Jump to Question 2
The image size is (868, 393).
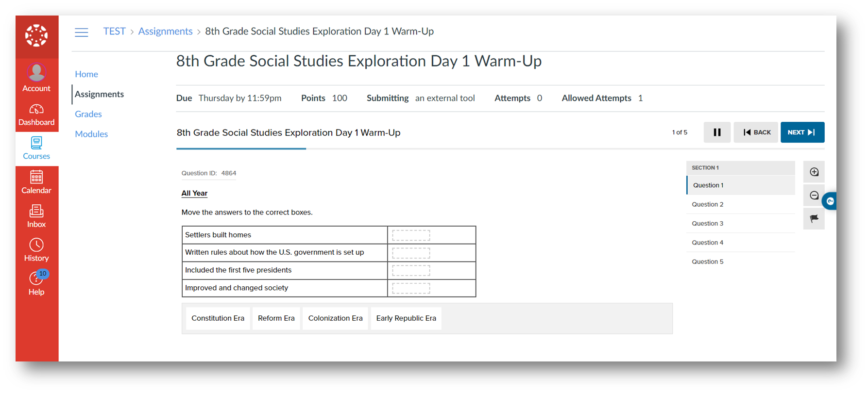[741, 204]
